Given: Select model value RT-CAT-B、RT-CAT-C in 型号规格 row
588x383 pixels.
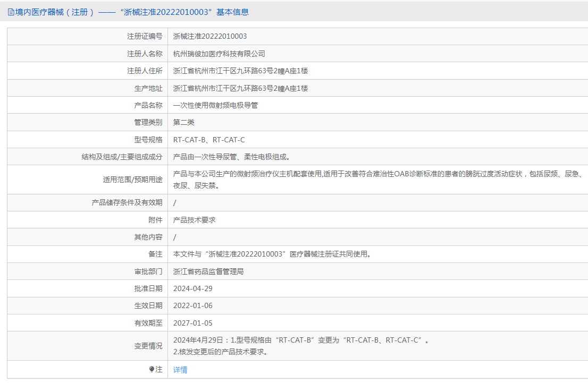Looking at the screenshot, I should tap(209, 140).
